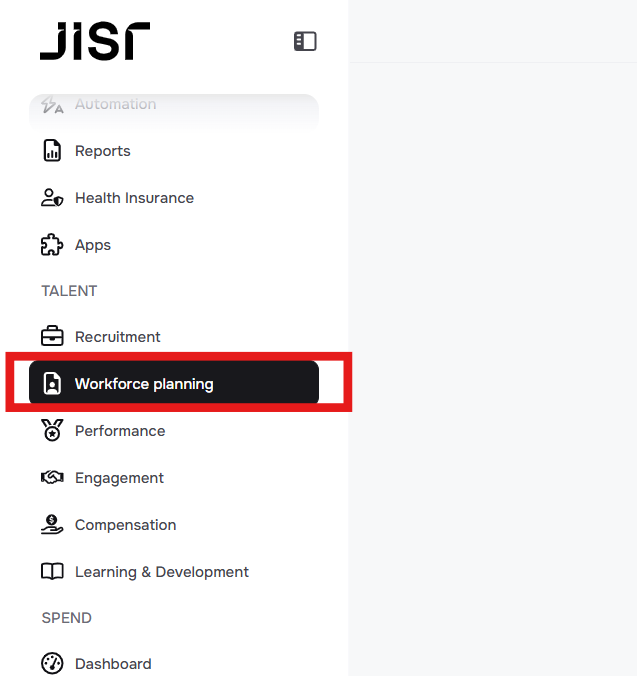The height and width of the screenshot is (676, 637).
Task: Select Workforce planning menu entry
Action: pyautogui.click(x=174, y=383)
